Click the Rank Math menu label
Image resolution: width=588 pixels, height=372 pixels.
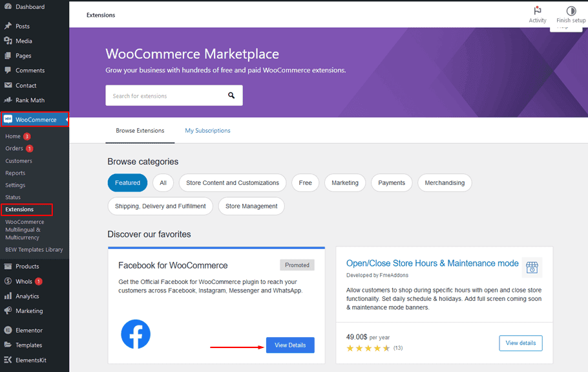[30, 100]
